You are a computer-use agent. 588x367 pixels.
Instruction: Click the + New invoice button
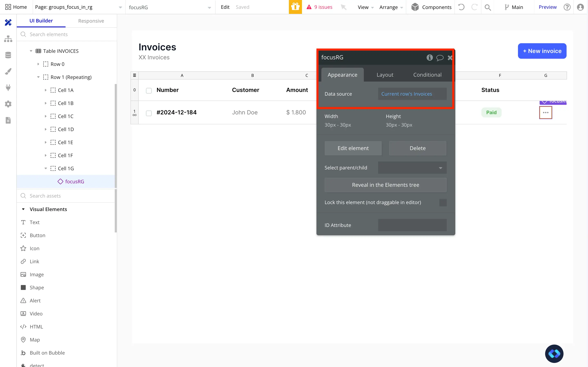(x=542, y=51)
